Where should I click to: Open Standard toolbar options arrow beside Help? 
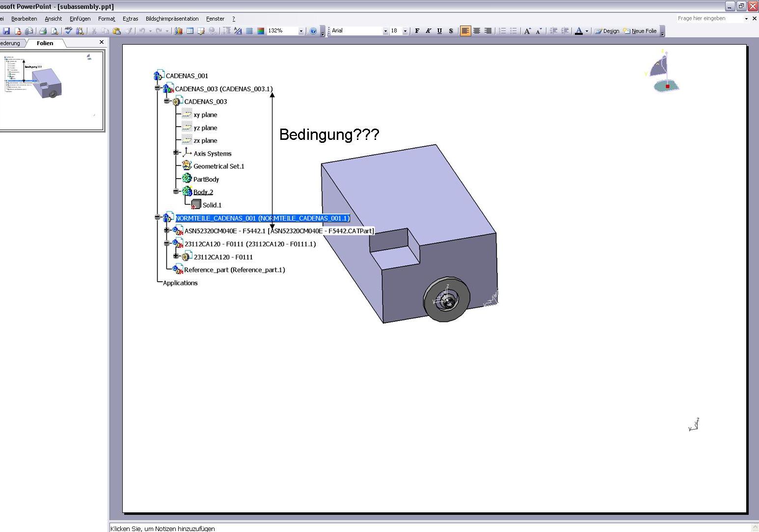tap(323, 31)
